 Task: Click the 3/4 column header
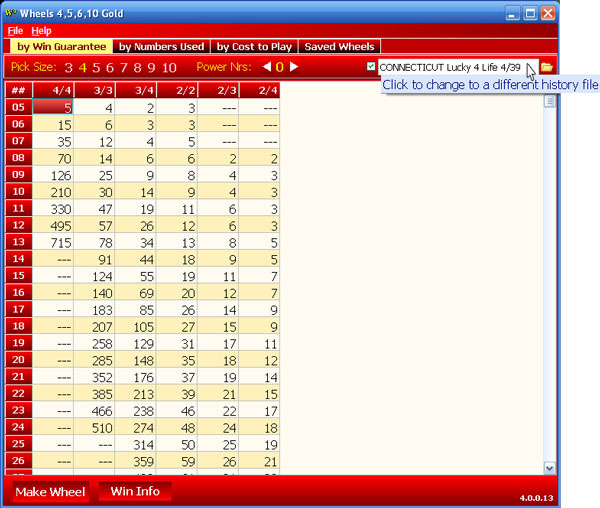click(136, 90)
